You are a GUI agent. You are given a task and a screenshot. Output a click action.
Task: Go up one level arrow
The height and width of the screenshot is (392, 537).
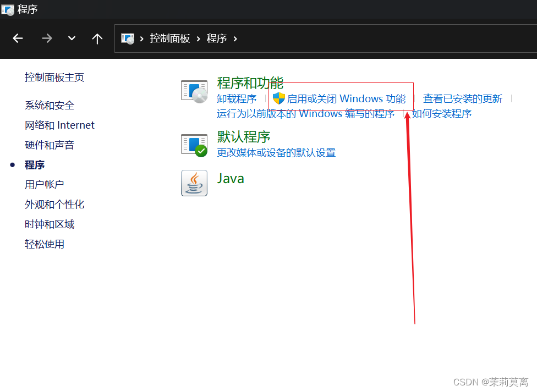pos(97,38)
